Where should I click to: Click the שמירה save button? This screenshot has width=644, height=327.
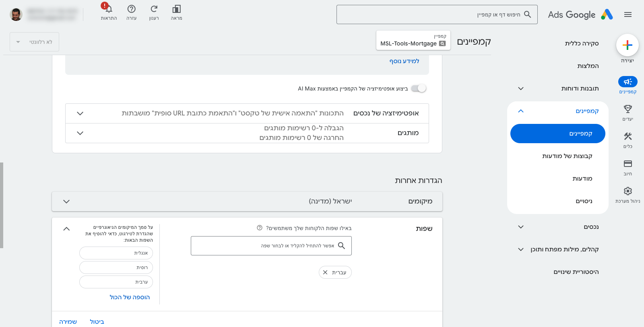coord(68,322)
